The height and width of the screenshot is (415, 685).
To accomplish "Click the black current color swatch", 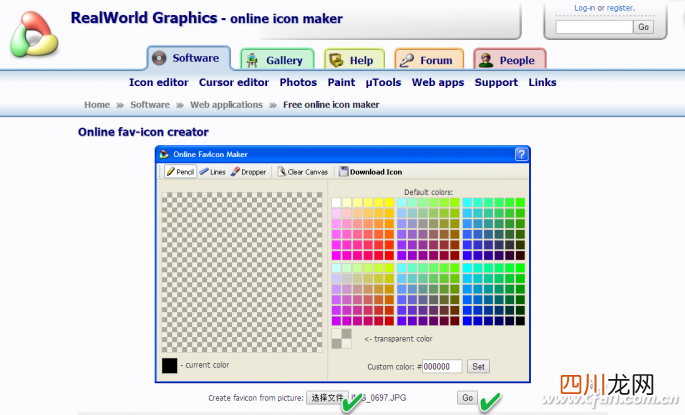I will 170,365.
